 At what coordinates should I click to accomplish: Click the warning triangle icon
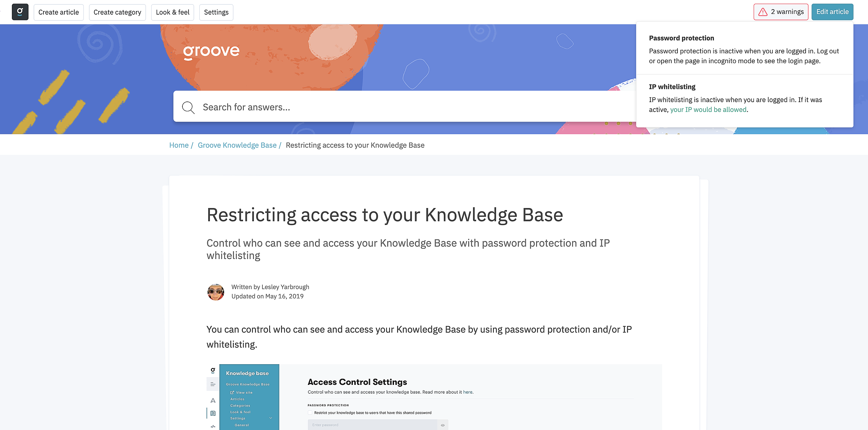(763, 12)
